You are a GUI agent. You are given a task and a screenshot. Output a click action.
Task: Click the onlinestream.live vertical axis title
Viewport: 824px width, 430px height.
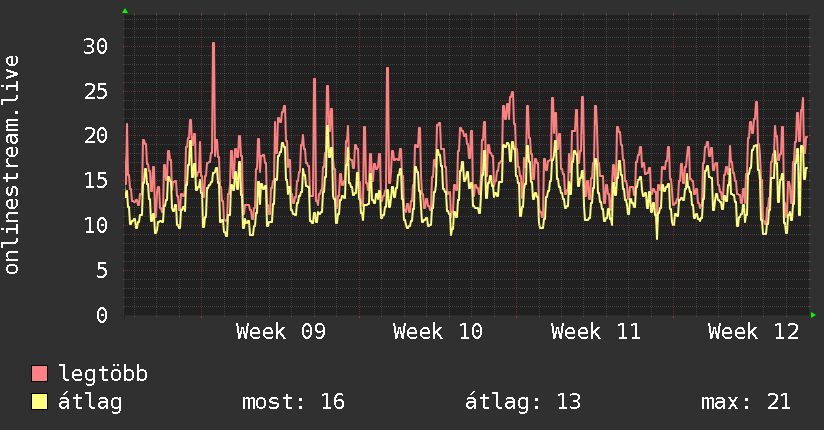[11, 165]
